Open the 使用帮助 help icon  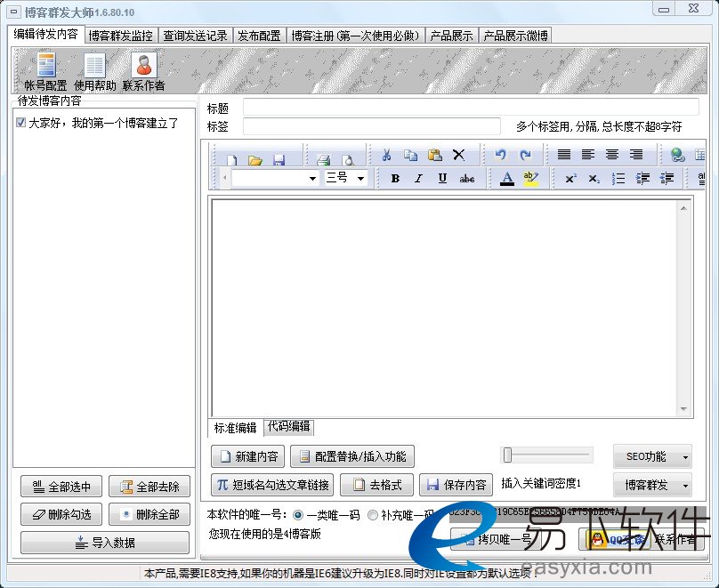click(x=95, y=71)
